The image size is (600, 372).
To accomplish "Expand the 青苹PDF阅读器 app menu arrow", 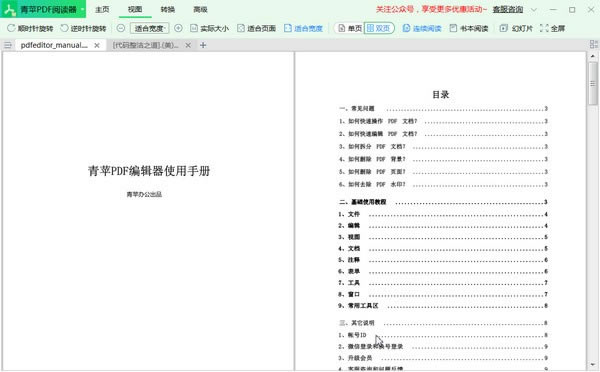I will click(83, 9).
